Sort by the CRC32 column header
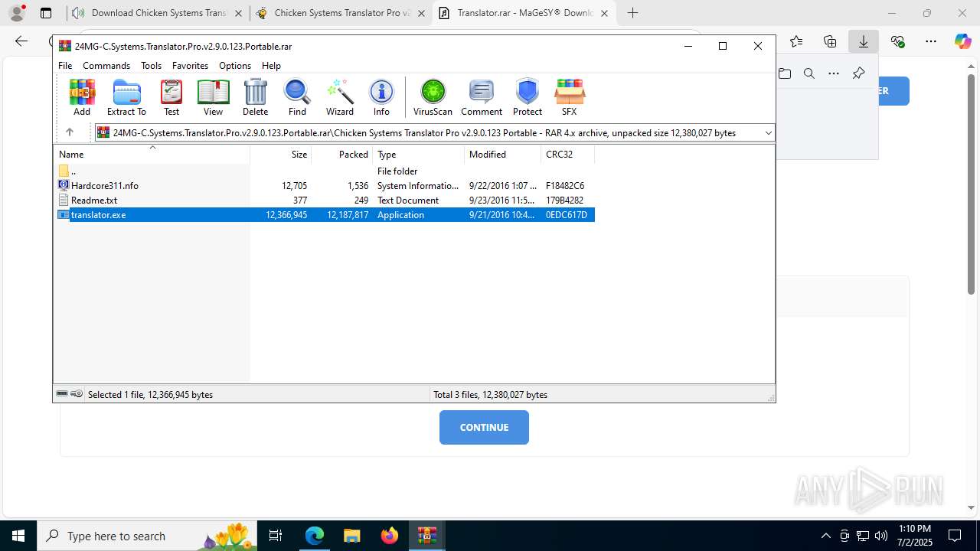The image size is (980, 551). pyautogui.click(x=567, y=154)
